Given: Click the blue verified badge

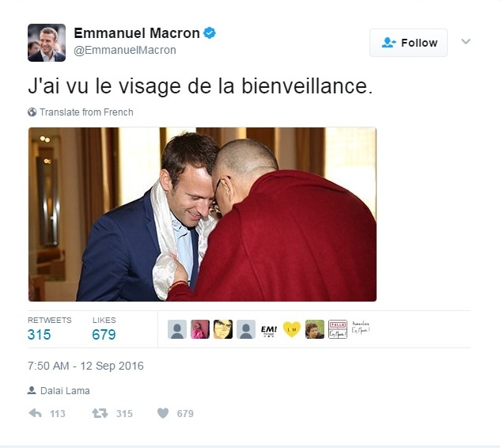Looking at the screenshot, I should coord(210,33).
